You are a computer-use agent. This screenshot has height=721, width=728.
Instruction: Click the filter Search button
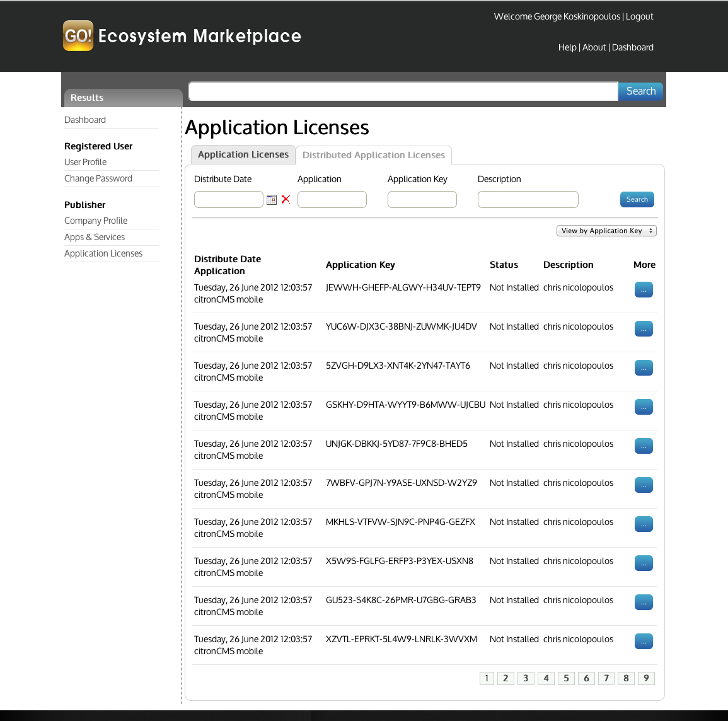(x=637, y=199)
